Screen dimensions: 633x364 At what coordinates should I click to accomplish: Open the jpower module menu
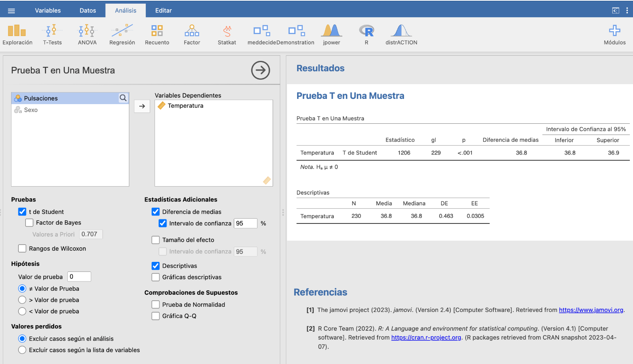pyautogui.click(x=332, y=34)
